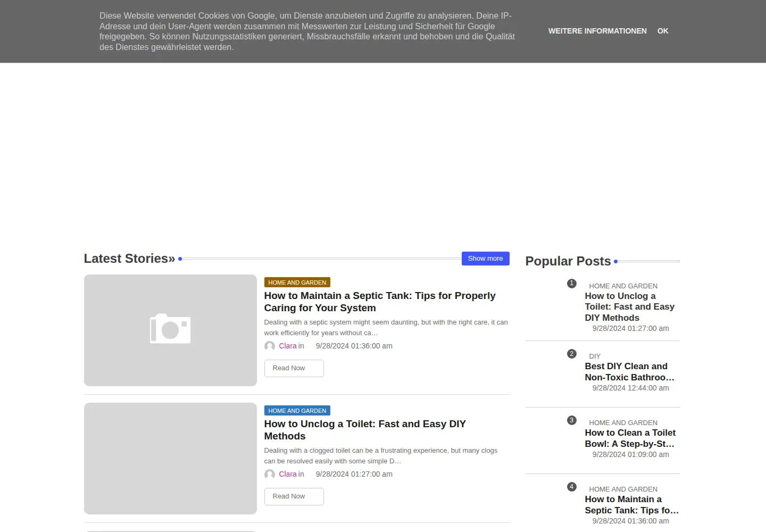Click the Popular Posts heading
Viewport: 766px width, 532px height.
568,261
